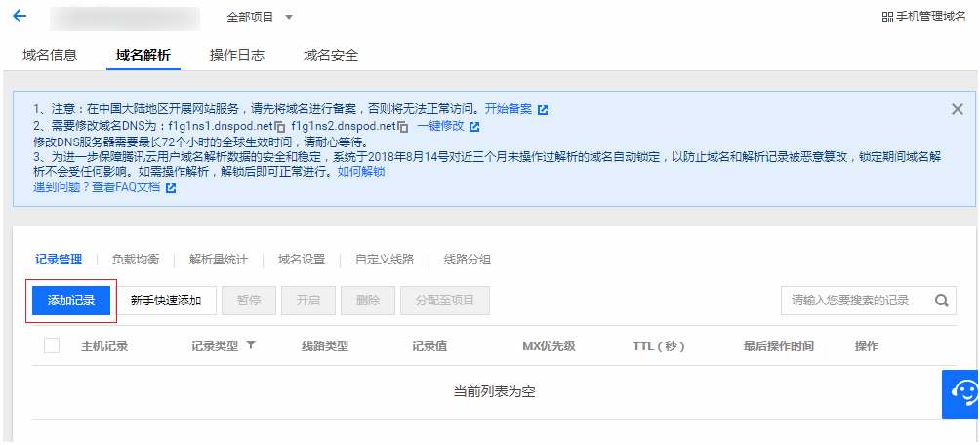Open the 记录类型 filter funnel
980x445 pixels.
coord(251,345)
